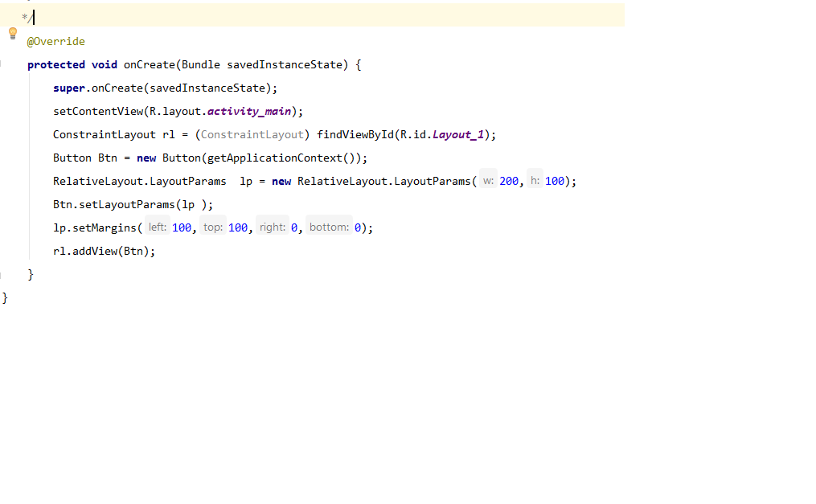Click the super keyword in onCreate
This screenshot has height=504, width=816.
coord(69,88)
